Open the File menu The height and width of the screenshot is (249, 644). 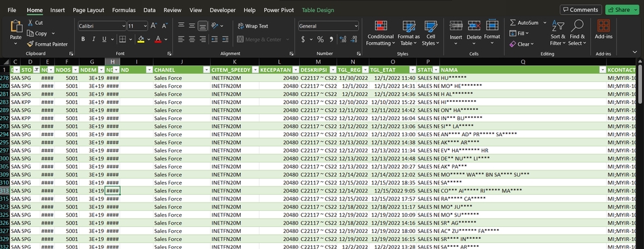point(12,10)
